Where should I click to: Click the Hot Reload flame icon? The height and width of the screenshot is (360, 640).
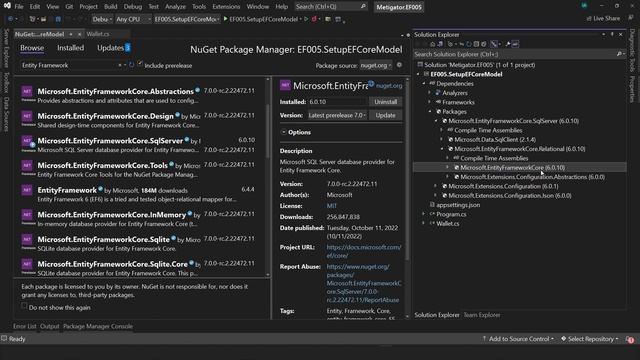[314, 19]
